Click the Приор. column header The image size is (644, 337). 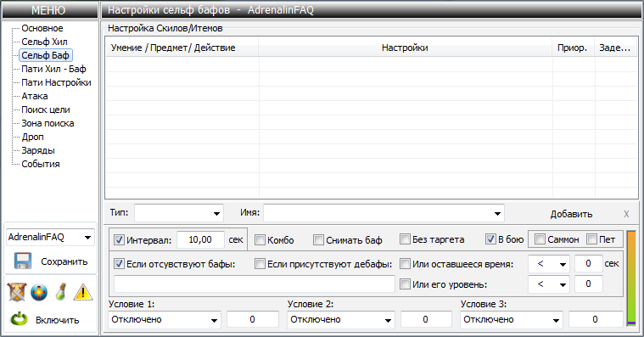[573, 48]
